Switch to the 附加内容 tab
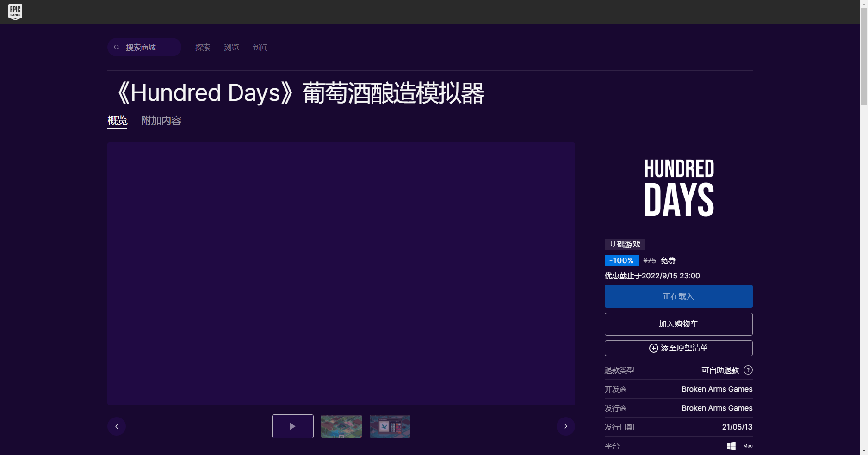868x455 pixels. [161, 121]
